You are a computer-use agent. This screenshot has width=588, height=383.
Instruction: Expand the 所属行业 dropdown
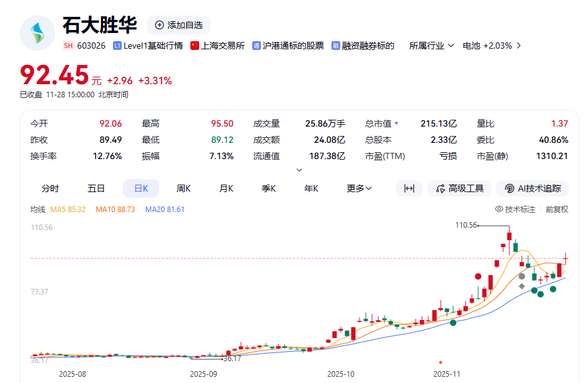pos(431,46)
